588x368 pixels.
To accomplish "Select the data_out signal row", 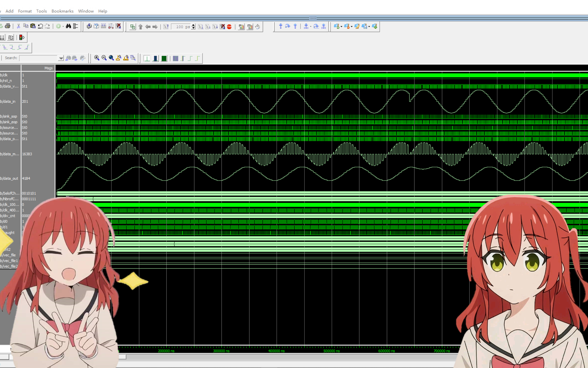I will pos(11,178).
